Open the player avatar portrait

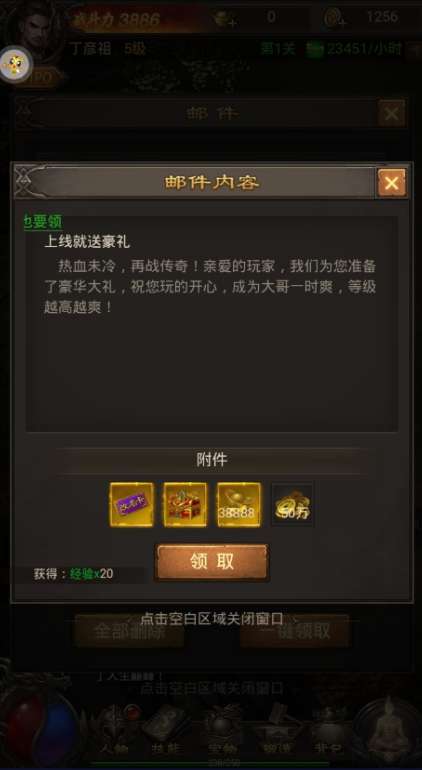pyautogui.click(x=39, y=27)
